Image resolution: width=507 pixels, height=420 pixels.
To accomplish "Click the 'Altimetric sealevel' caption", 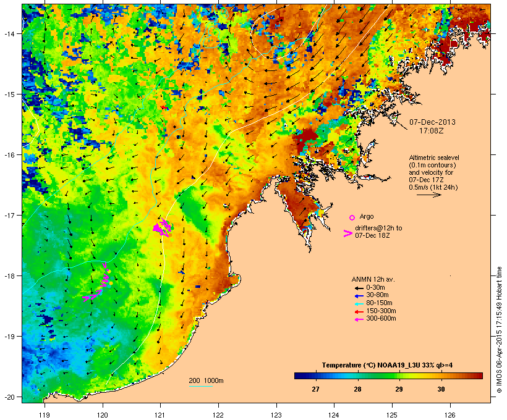I will [x=434, y=157].
